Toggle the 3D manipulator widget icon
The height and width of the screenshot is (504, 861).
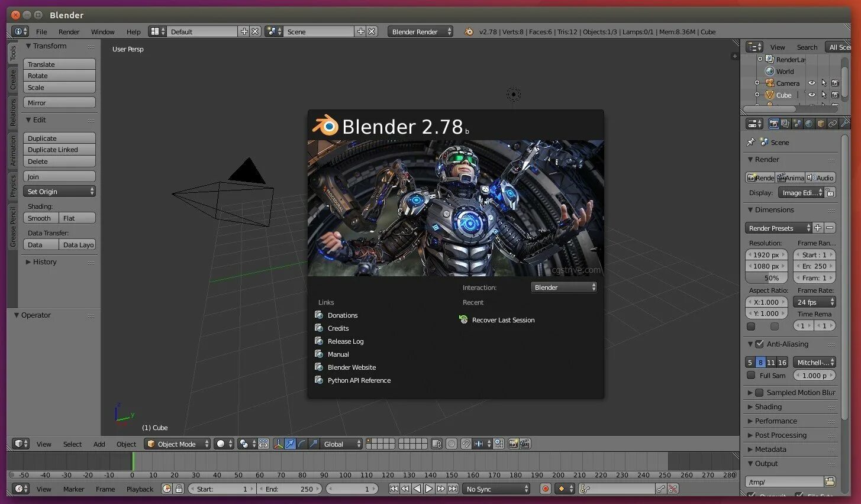tap(278, 444)
